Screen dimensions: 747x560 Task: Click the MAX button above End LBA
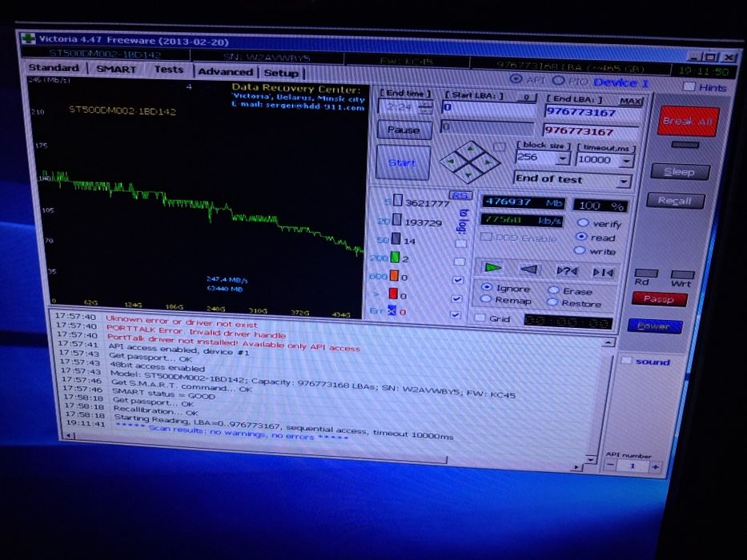[630, 101]
